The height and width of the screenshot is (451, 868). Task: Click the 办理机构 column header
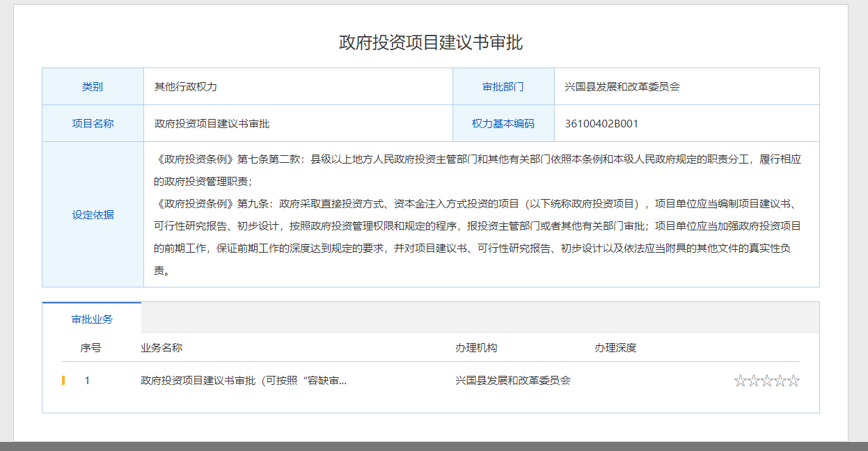[476, 348]
